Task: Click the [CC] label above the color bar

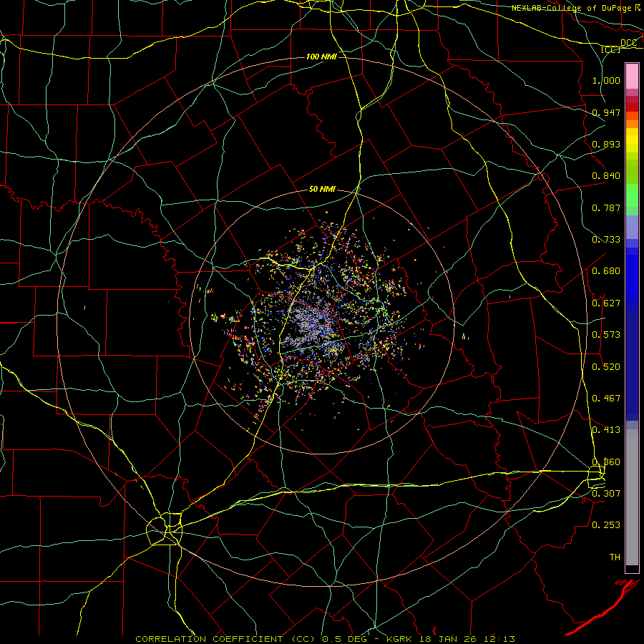Action: pos(611,49)
